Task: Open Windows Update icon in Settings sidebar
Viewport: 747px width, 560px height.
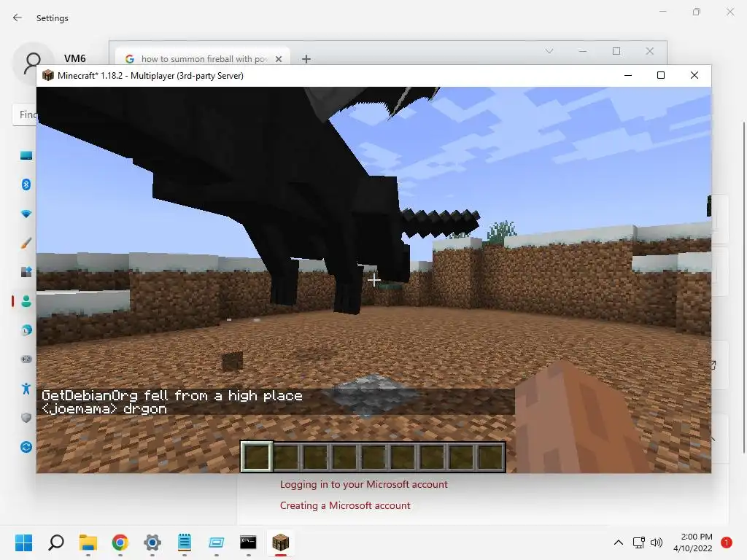Action: point(26,447)
